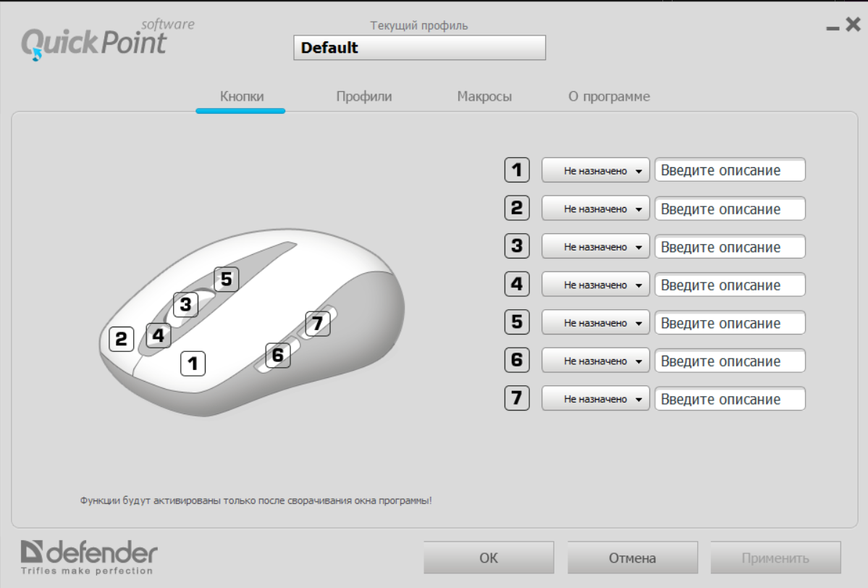868x588 pixels.
Task: Open the button 6 'Не назначено' dropdown
Action: 596,361
